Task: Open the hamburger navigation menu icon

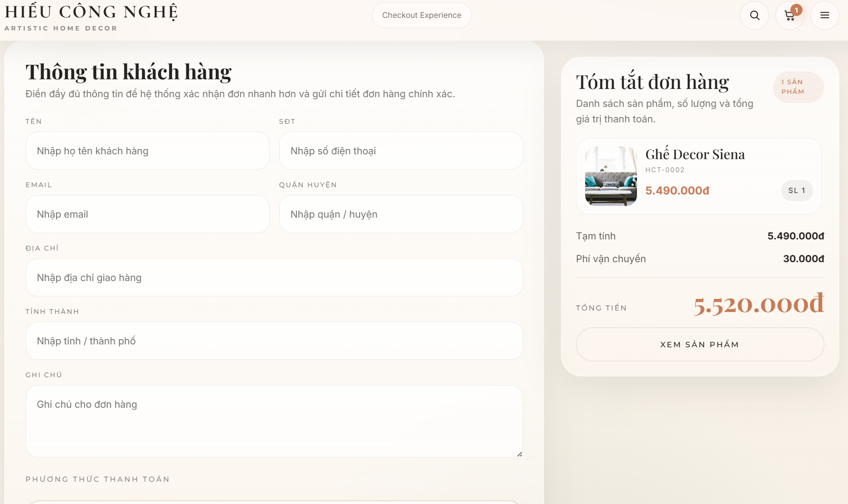Action: click(824, 15)
